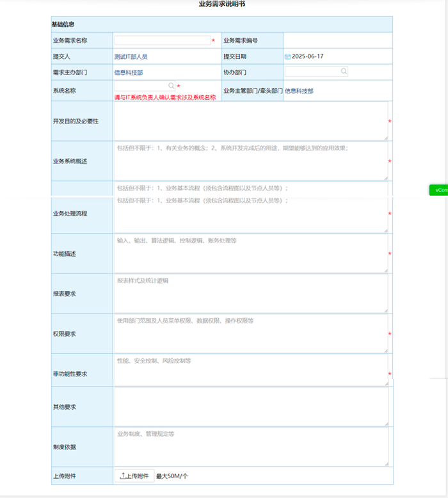Click the green vConsole button

point(439,190)
